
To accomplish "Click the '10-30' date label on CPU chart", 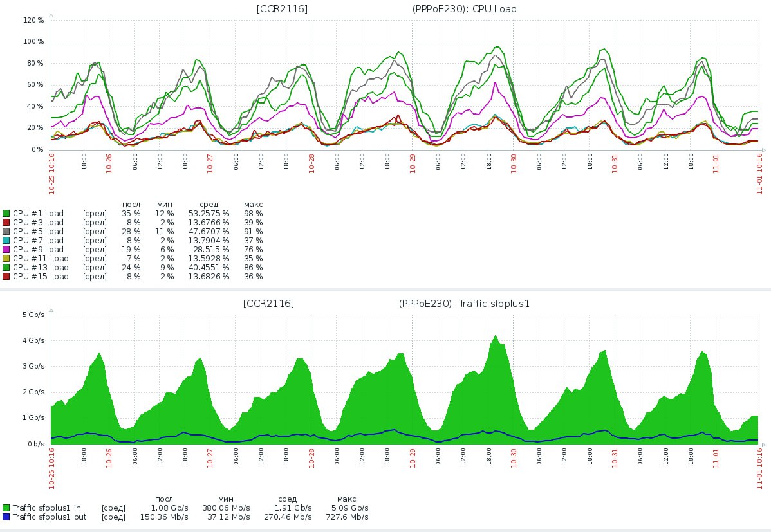I will pos(514,164).
